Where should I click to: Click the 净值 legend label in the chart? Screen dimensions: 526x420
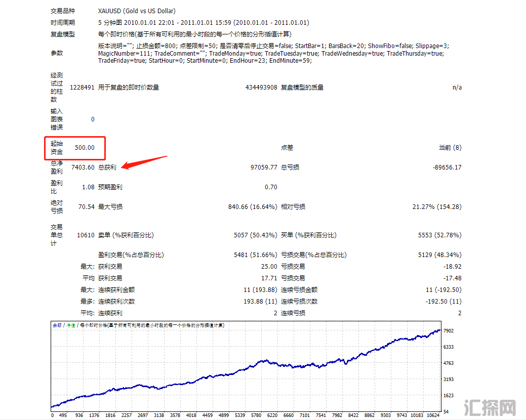(x=70, y=325)
